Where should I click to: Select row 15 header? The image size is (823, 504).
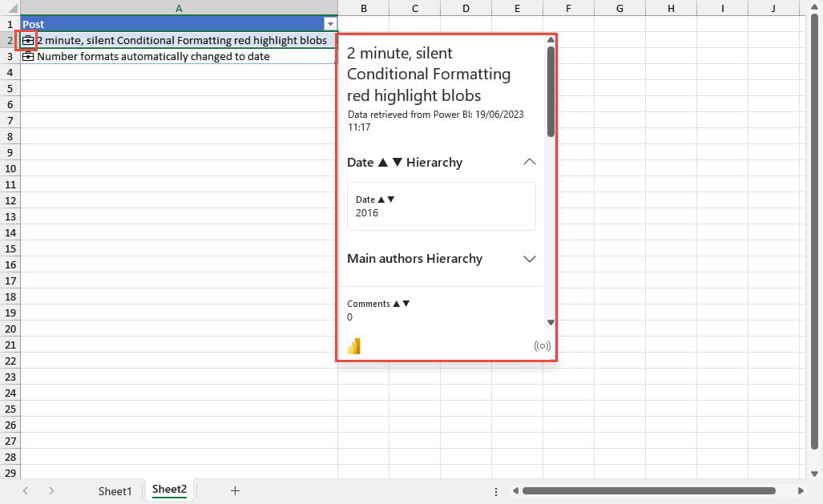point(10,248)
